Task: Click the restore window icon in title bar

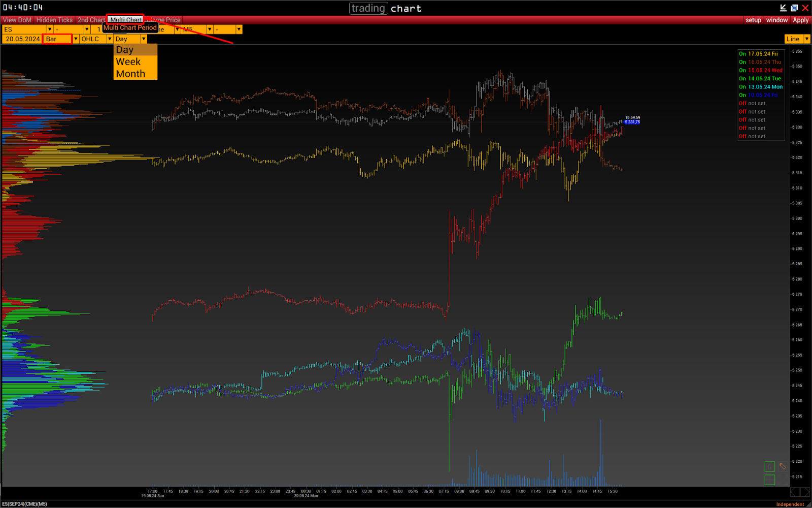Action: (x=794, y=8)
